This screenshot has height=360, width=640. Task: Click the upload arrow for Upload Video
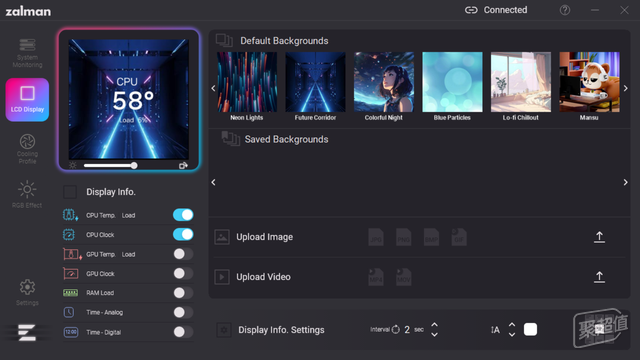coord(599,277)
